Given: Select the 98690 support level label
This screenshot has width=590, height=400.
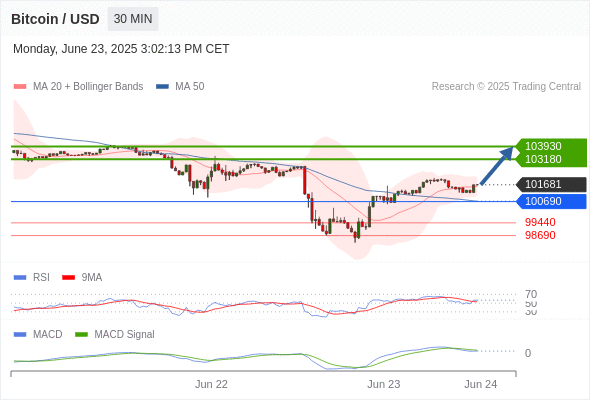Looking at the screenshot, I should tap(540, 235).
